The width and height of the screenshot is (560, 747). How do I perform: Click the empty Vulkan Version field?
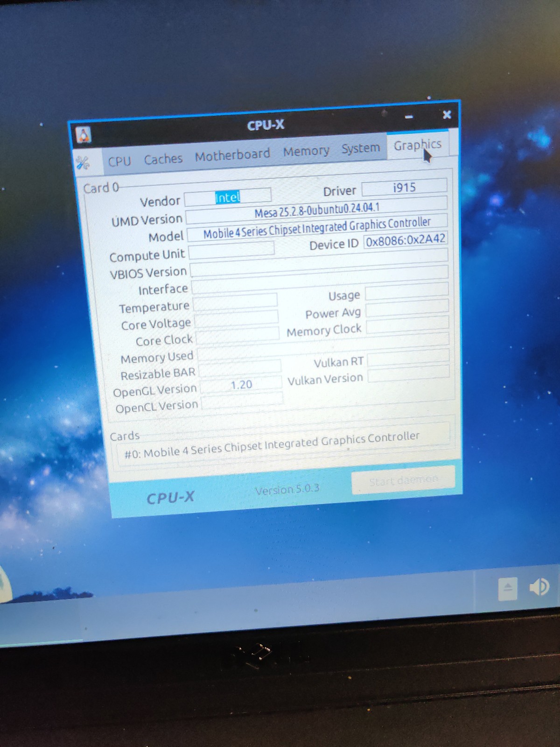point(409,373)
